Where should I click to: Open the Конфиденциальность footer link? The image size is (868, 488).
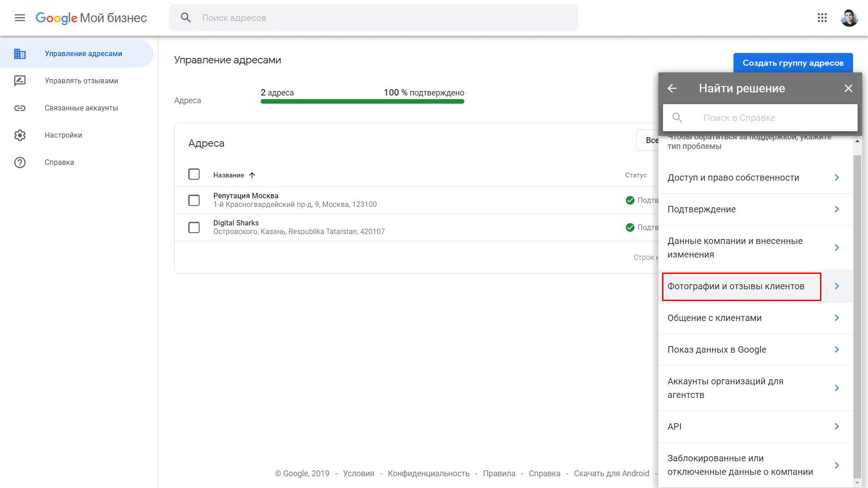pyautogui.click(x=428, y=474)
